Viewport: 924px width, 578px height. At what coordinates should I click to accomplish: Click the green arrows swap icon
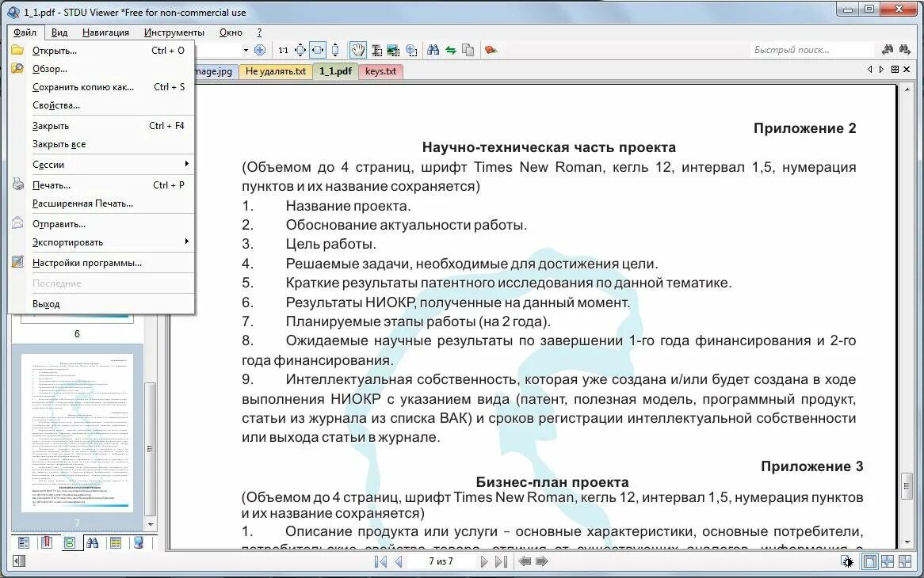click(451, 50)
